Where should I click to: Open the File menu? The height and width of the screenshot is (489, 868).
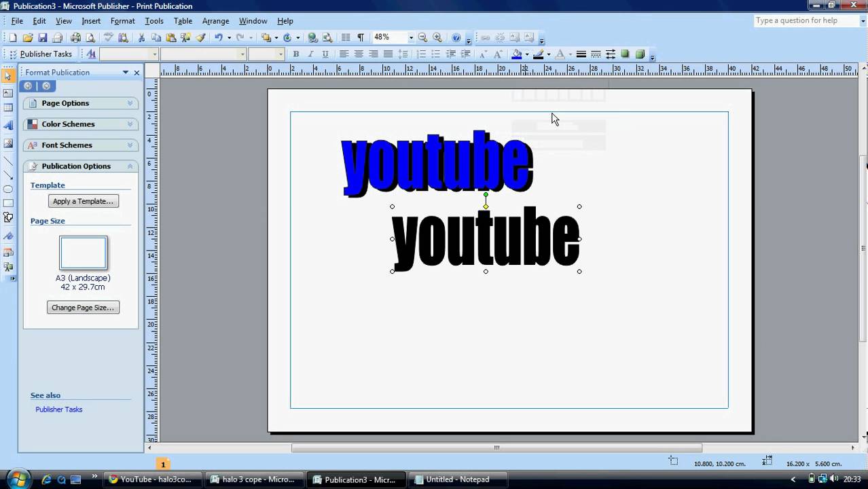point(17,21)
